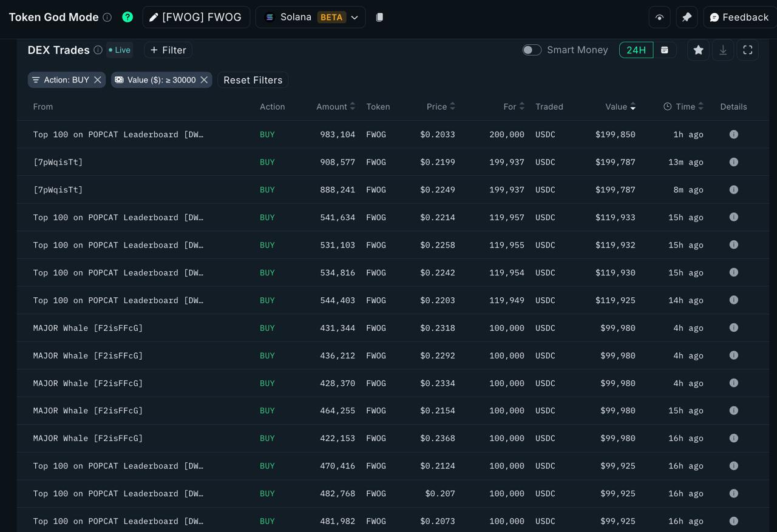Click the Token column header
Image resolution: width=777 pixels, height=532 pixels.
tap(378, 106)
